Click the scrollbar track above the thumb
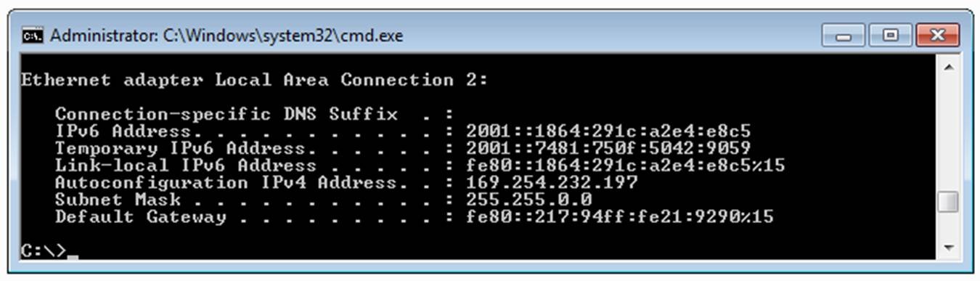980x281 pixels. 948,134
